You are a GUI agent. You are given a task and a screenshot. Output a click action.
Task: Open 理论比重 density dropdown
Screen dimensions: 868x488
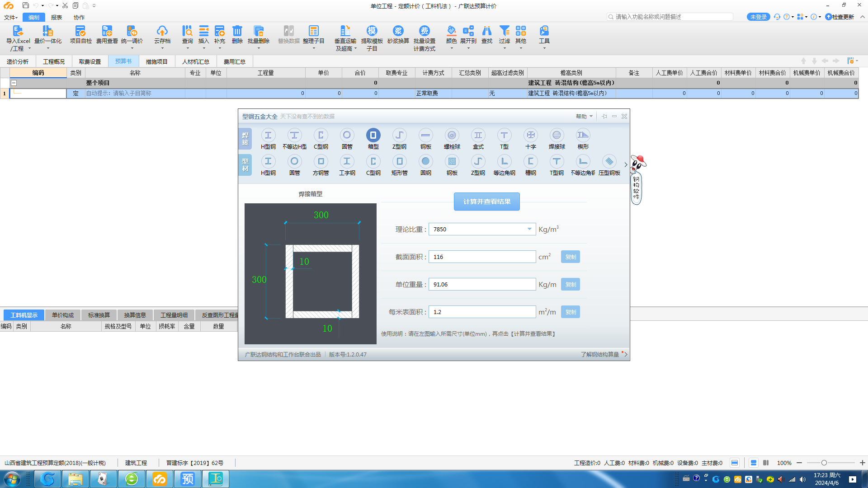pos(529,229)
